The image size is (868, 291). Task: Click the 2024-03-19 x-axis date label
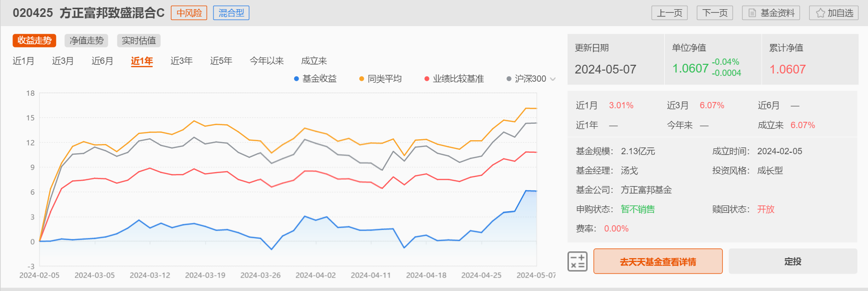pos(205,275)
